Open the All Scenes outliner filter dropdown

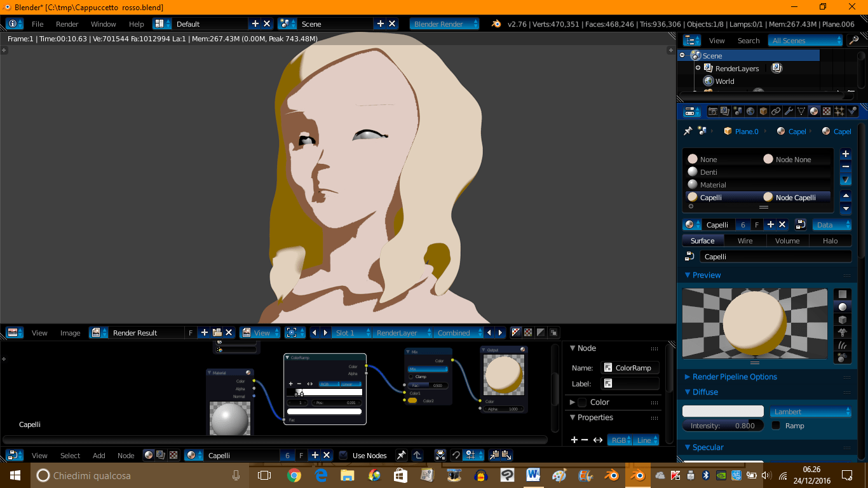806,40
